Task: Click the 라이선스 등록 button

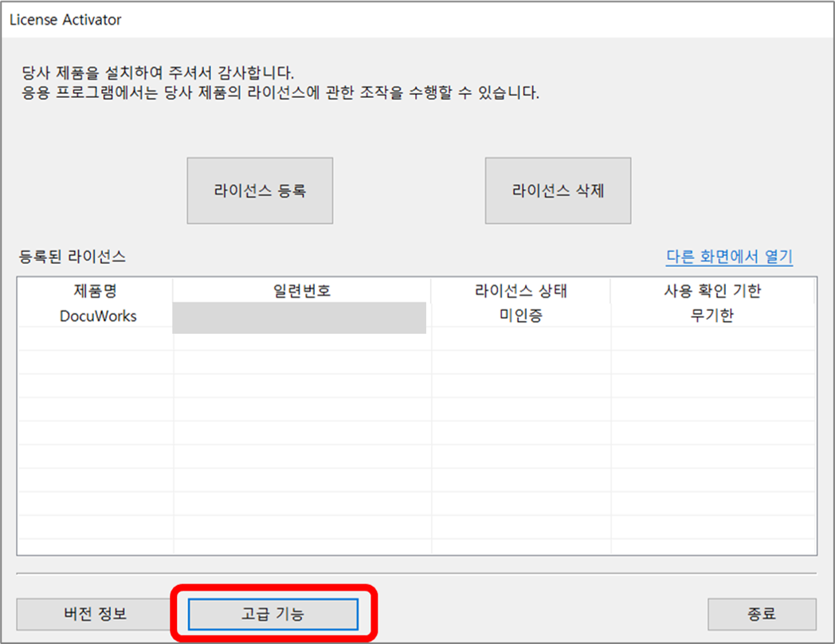Action: (x=260, y=191)
